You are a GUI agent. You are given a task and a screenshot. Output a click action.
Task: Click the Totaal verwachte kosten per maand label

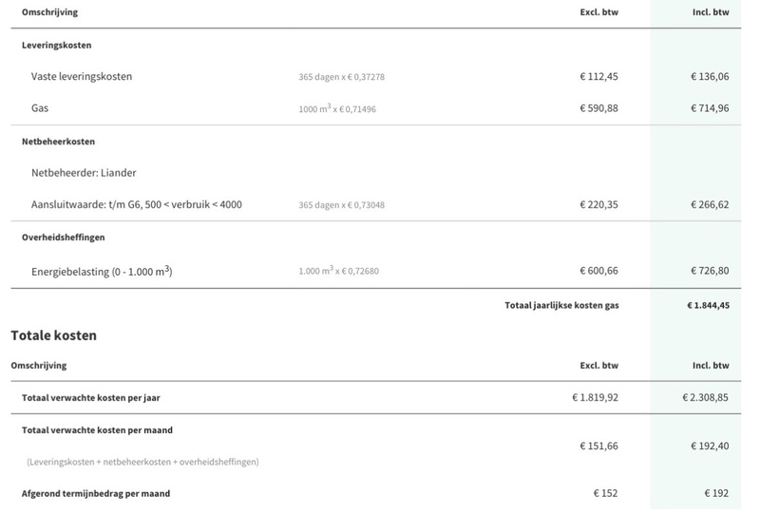[x=97, y=430]
